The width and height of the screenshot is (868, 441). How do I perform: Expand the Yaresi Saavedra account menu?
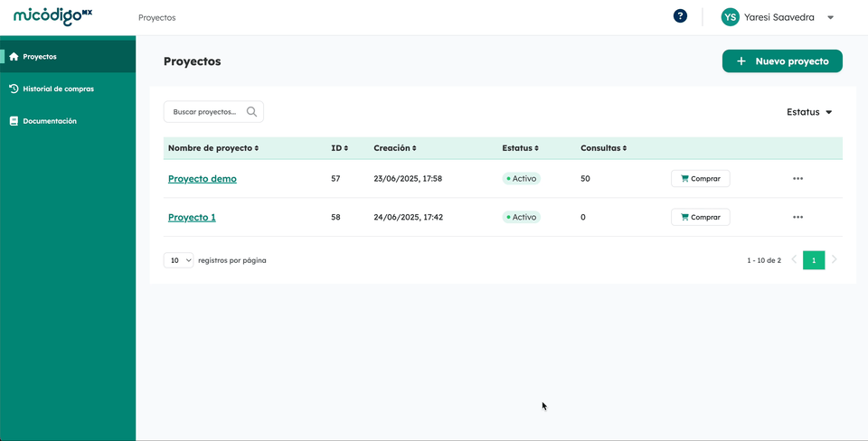tap(830, 18)
